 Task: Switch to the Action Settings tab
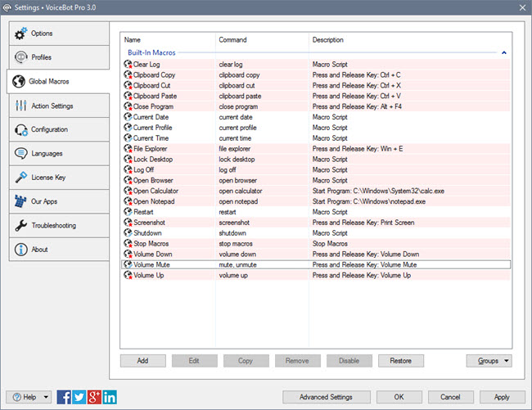59,106
